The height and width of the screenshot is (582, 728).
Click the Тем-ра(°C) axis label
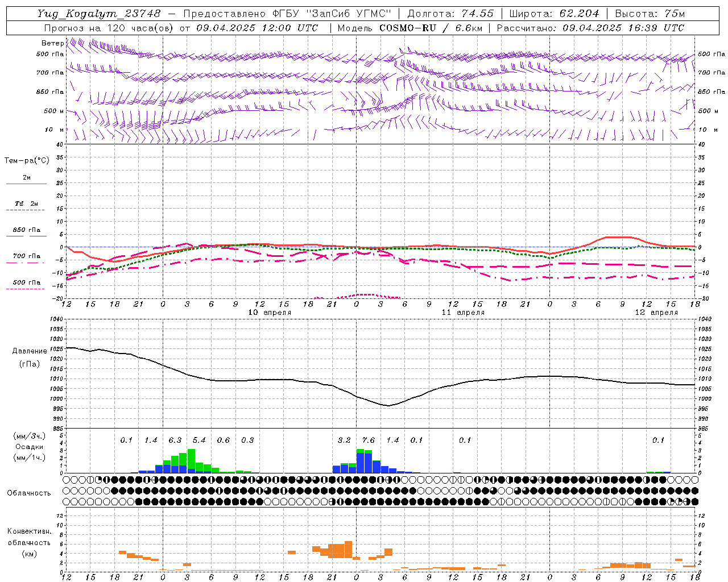[27, 161]
